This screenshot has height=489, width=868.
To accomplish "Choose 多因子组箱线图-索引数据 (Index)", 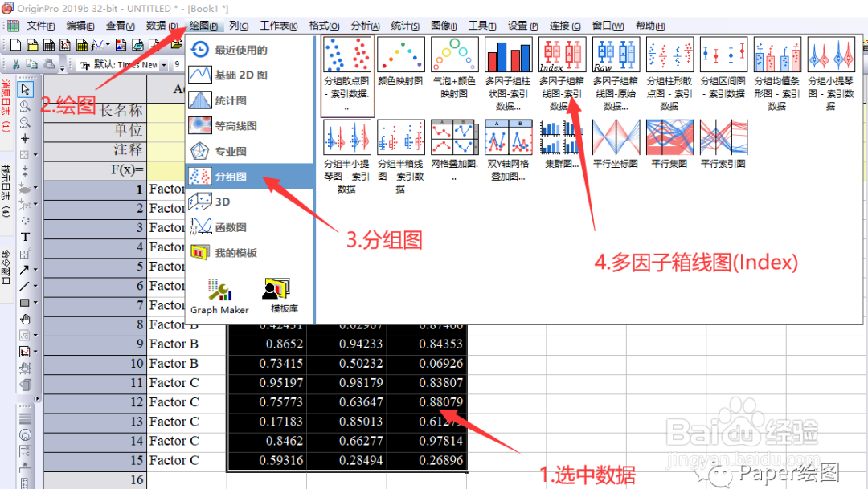I will (562, 74).
